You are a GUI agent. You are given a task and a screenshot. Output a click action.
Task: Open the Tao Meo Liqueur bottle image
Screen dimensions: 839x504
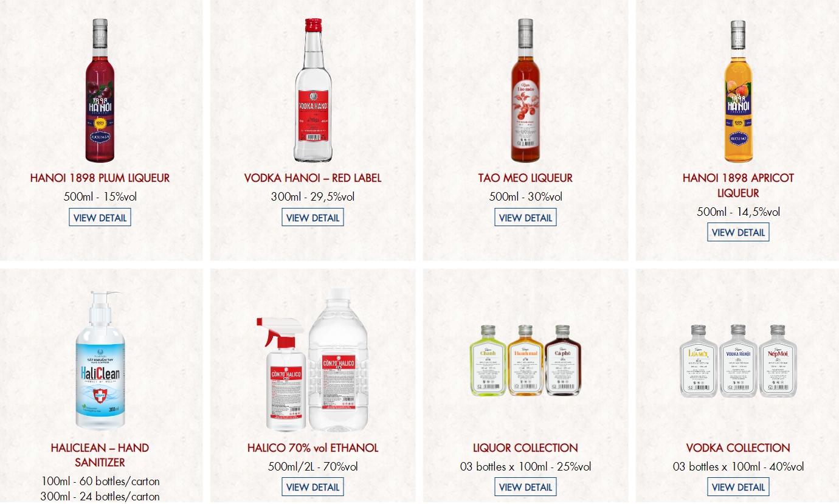(525, 91)
